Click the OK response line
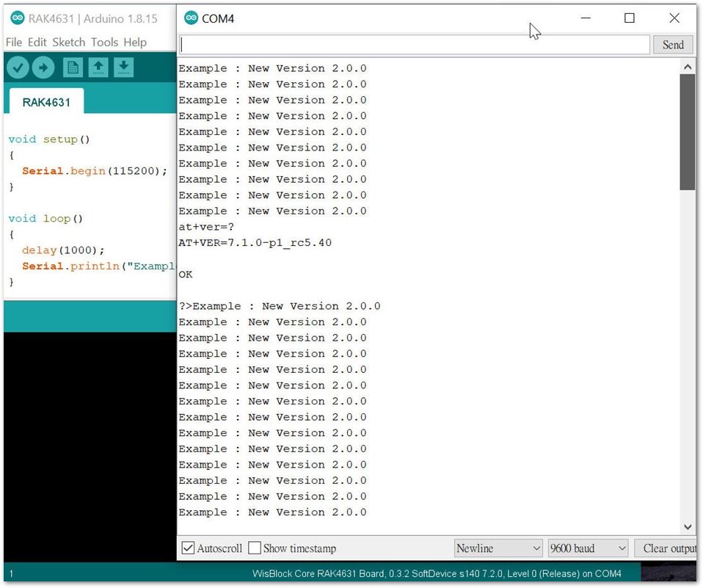The width and height of the screenshot is (703, 588). click(x=186, y=275)
